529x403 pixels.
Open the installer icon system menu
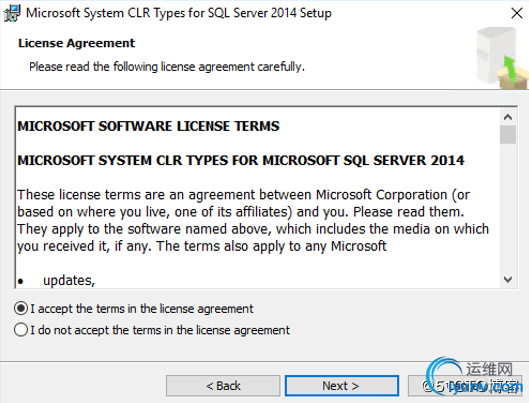pyautogui.click(x=11, y=13)
